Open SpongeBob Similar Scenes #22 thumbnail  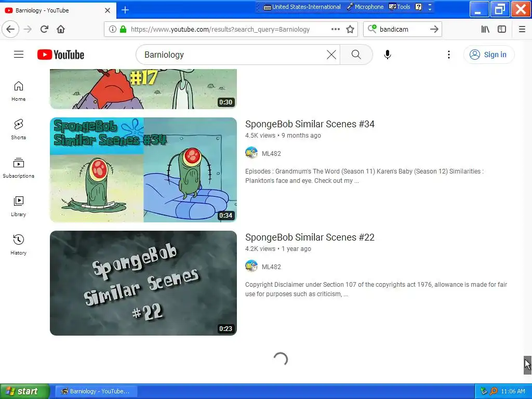[x=143, y=283]
